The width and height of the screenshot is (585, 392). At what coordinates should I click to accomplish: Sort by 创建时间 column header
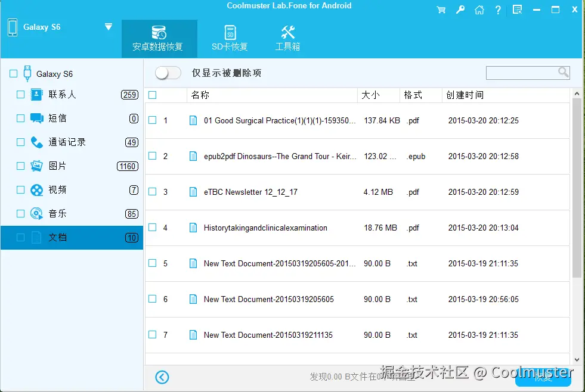click(506, 95)
